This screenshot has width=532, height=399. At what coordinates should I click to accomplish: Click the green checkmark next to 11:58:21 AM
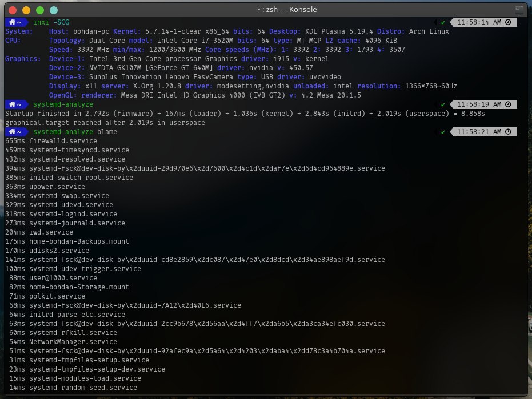coord(443,132)
